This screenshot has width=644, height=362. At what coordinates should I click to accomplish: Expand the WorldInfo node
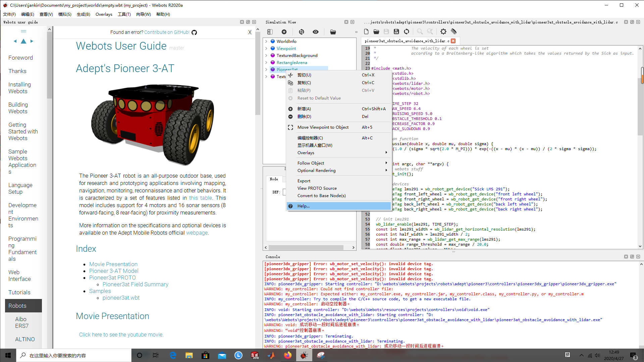267,41
